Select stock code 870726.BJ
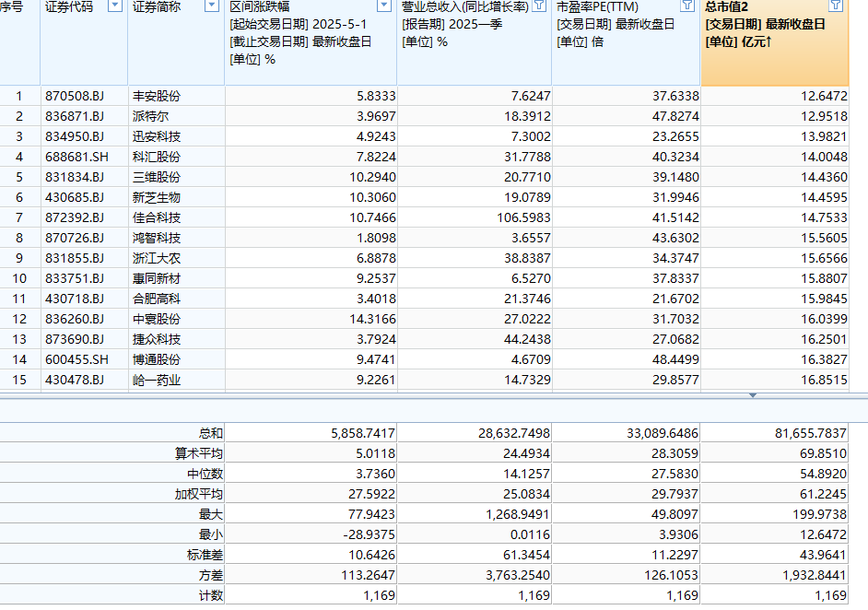The width and height of the screenshot is (868, 610). point(75,238)
